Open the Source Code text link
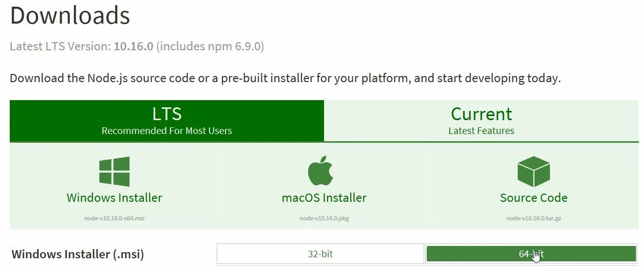Image resolution: width=644 pixels, height=266 pixels. pos(534,198)
